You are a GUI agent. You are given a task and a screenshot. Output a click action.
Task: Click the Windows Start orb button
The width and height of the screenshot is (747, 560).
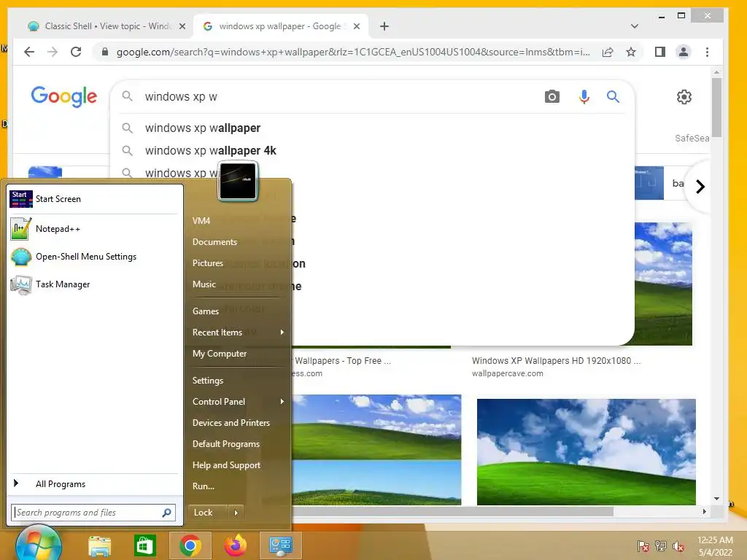pos(38,544)
